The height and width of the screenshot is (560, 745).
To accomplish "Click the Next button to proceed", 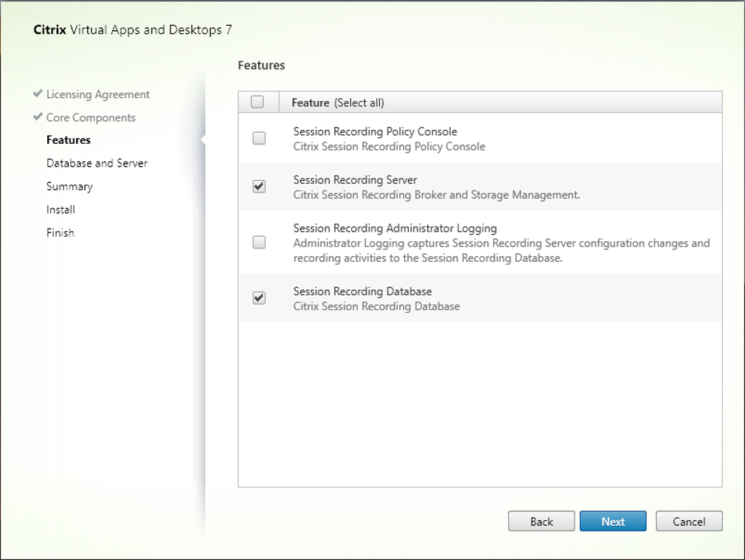I will pos(613,521).
